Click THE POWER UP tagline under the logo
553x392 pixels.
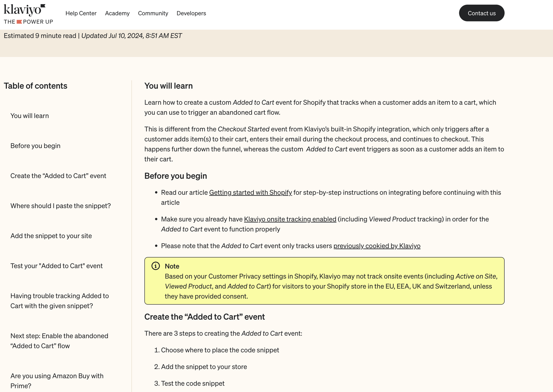[x=29, y=22]
